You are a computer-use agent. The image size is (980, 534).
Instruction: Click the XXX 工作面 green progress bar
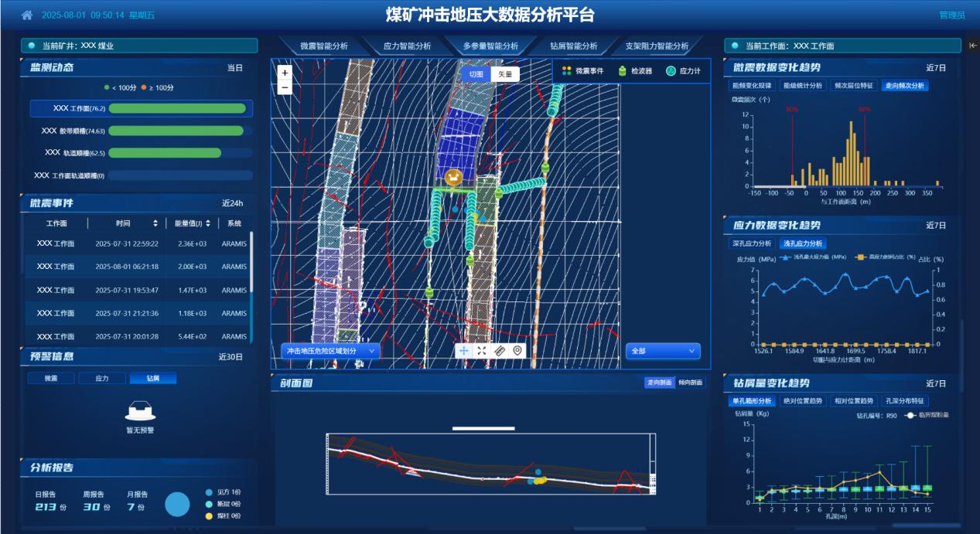pyautogui.click(x=177, y=109)
